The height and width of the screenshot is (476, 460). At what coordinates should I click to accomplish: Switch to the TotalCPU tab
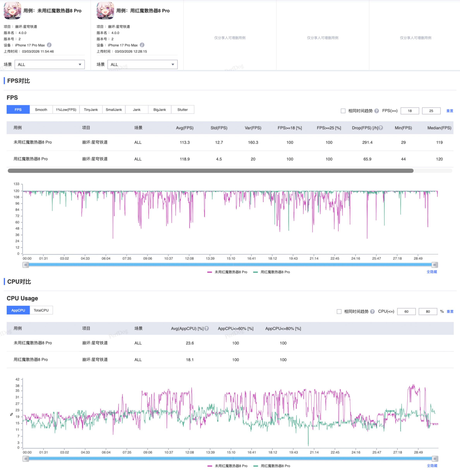point(41,310)
